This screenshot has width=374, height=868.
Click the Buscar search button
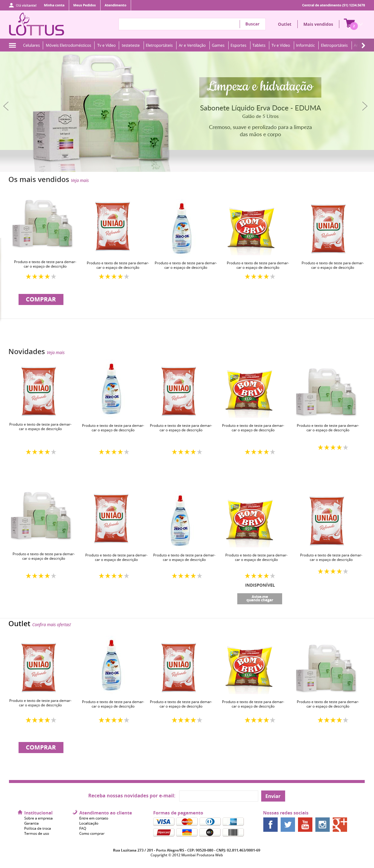pyautogui.click(x=252, y=24)
